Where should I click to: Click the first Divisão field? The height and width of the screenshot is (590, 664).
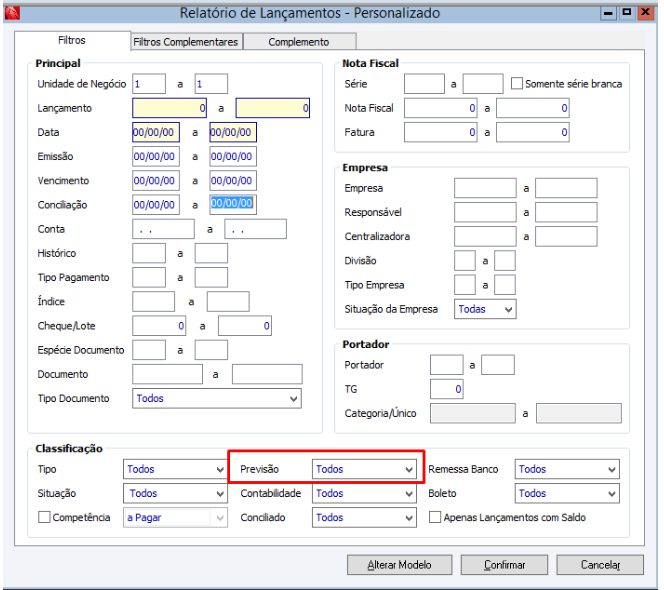[x=465, y=260]
